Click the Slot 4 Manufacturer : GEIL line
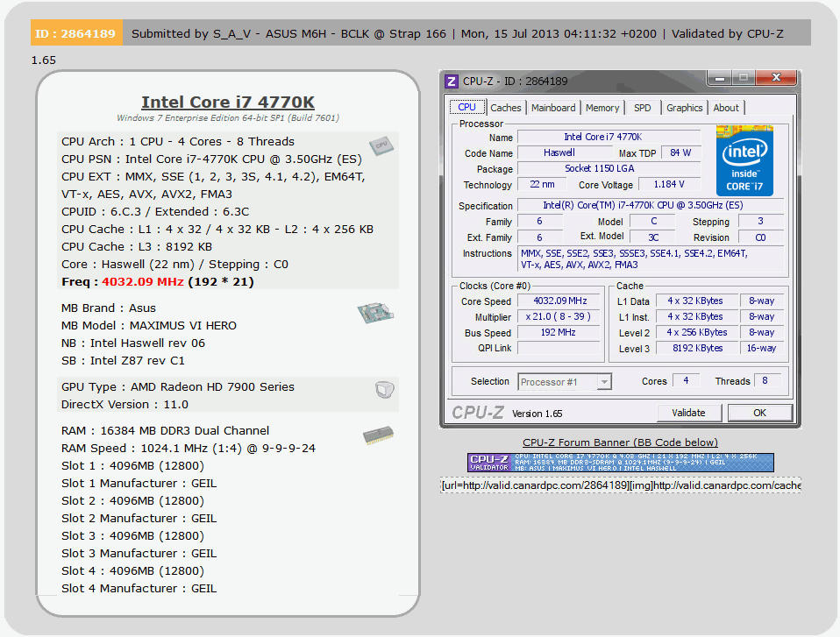 [x=139, y=588]
